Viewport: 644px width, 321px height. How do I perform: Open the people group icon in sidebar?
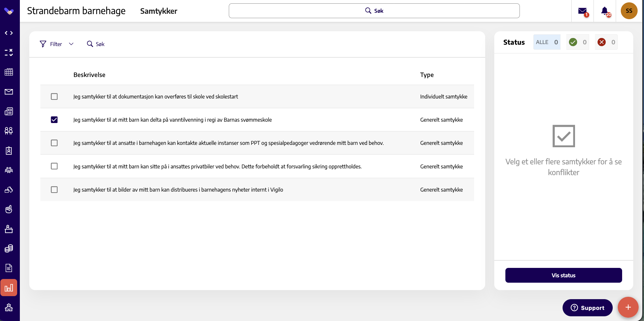(9, 170)
